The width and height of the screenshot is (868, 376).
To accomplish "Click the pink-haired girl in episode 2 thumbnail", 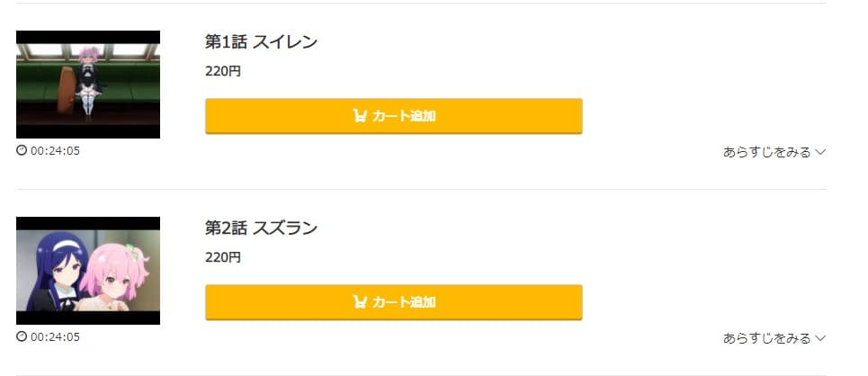I will coord(113,275).
